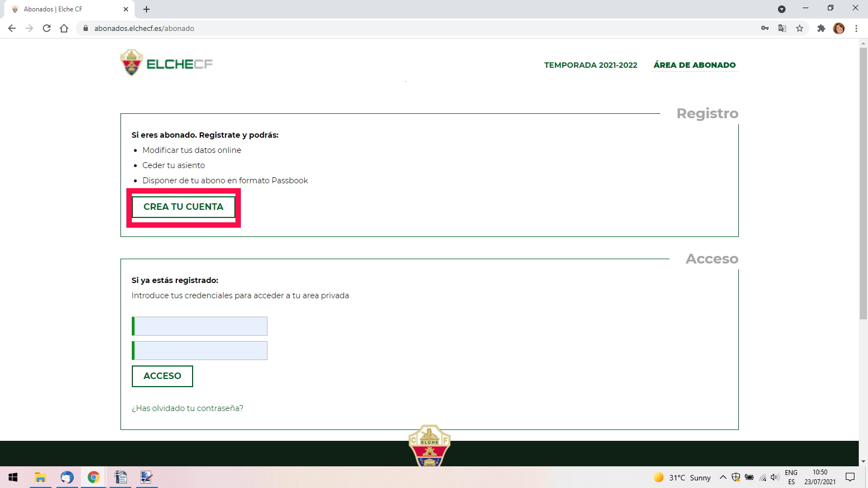Click the CREA TU CUENTA button
Image resolution: width=868 pixels, height=488 pixels.
pos(183,207)
